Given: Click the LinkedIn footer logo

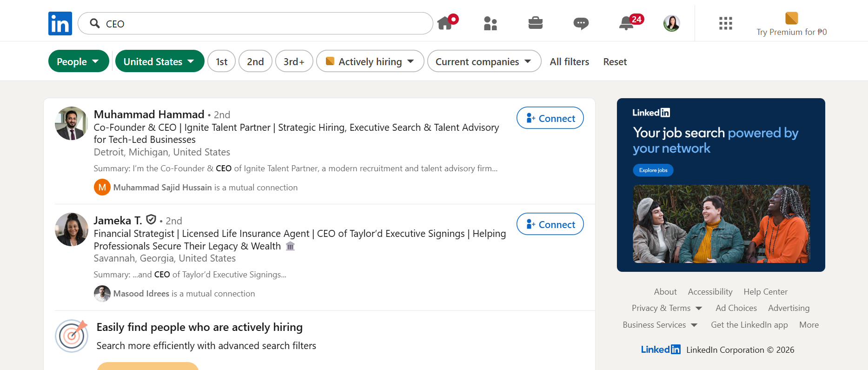Looking at the screenshot, I should (661, 350).
